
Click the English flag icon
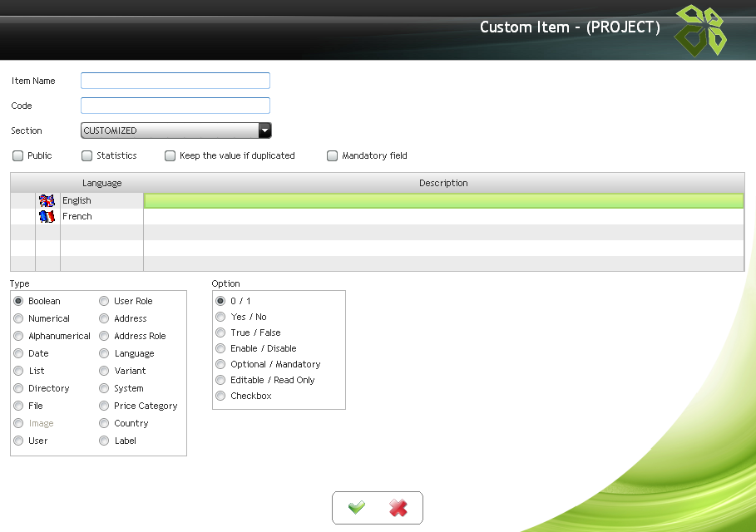coord(47,200)
